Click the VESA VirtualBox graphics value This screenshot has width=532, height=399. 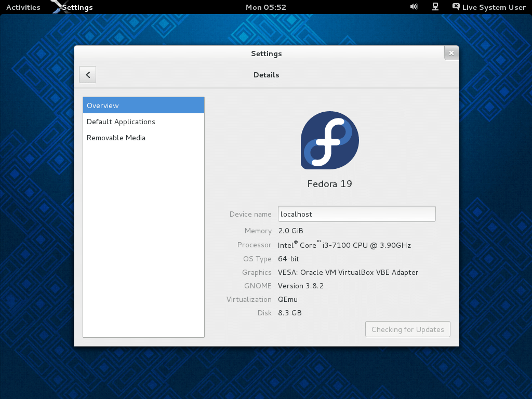(348, 272)
